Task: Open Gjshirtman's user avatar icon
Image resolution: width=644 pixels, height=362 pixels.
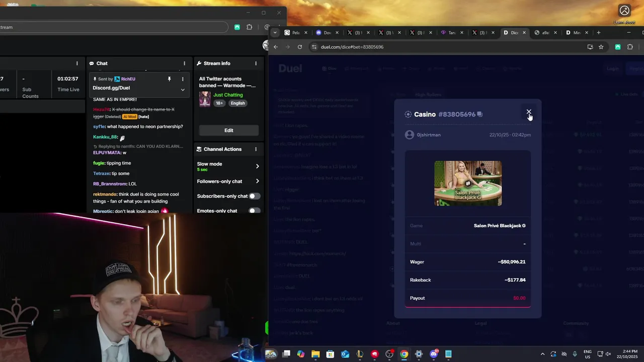Action: (x=410, y=135)
